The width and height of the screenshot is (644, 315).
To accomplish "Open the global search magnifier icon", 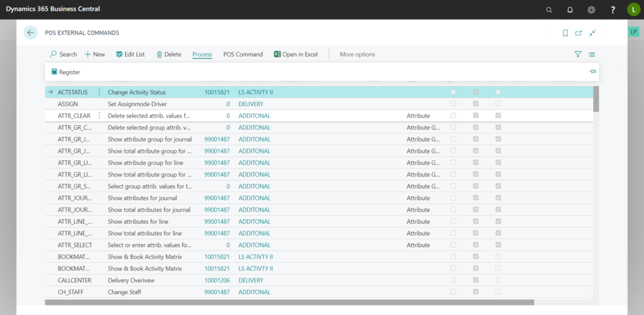I will (x=548, y=10).
